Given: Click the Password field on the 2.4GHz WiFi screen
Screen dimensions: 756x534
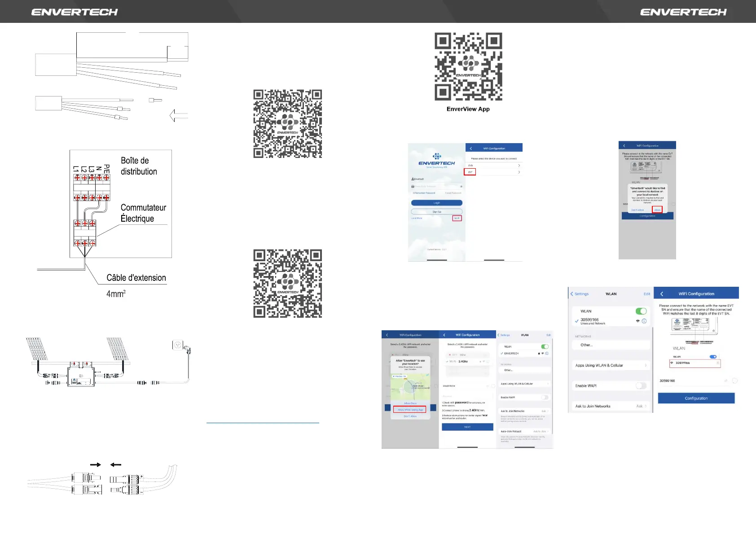Looking at the screenshot, I should coord(467,396).
